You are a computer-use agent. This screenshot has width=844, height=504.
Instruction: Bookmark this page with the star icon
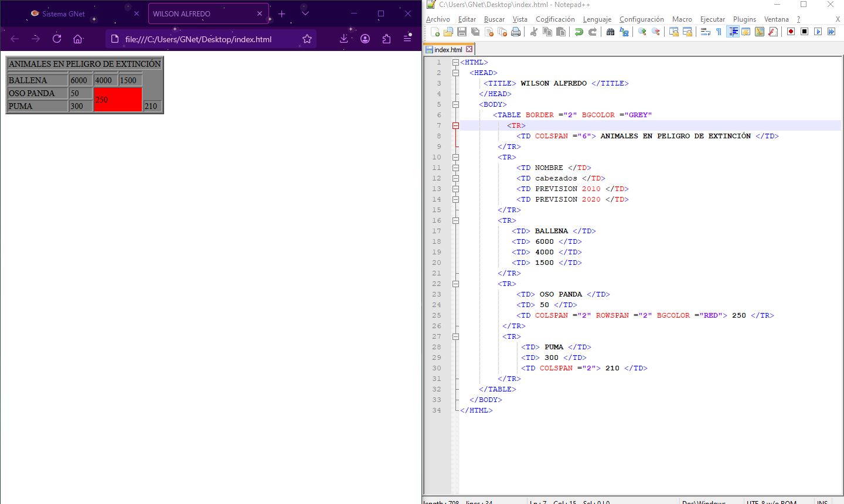[x=307, y=39]
